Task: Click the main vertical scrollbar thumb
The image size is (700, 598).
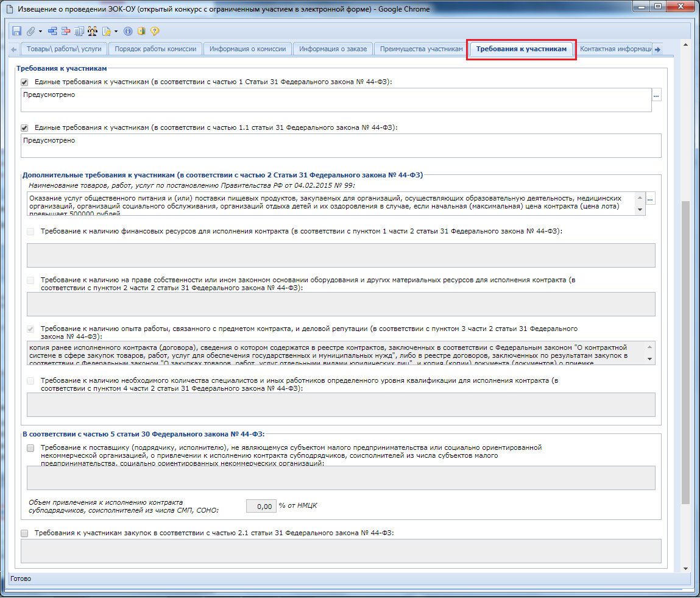Action: (686, 353)
